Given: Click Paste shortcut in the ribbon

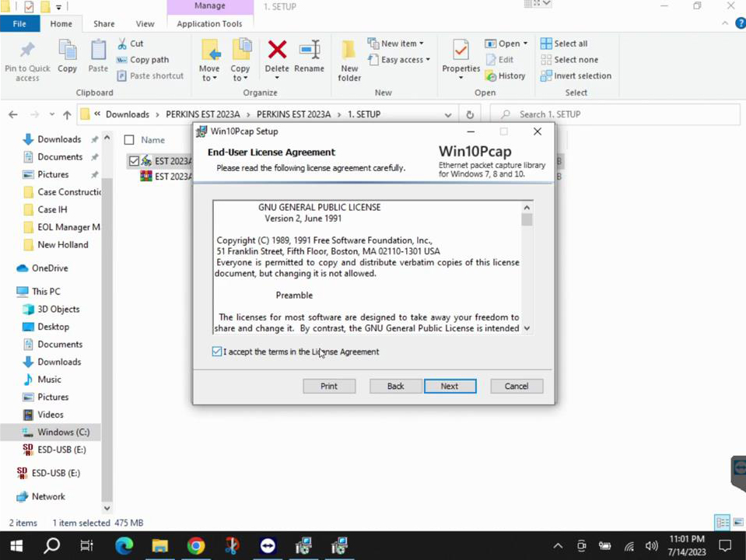Looking at the screenshot, I should (x=150, y=76).
